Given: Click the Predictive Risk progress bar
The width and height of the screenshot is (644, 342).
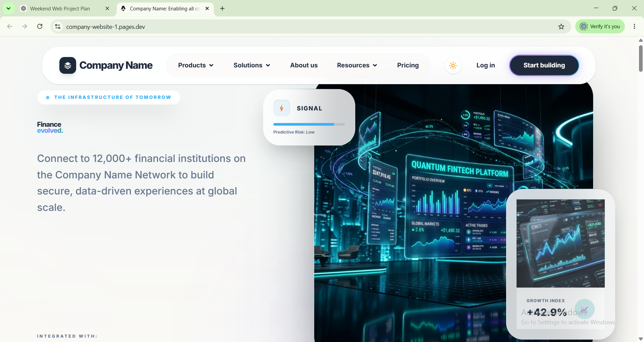Looking at the screenshot, I should click(x=309, y=124).
